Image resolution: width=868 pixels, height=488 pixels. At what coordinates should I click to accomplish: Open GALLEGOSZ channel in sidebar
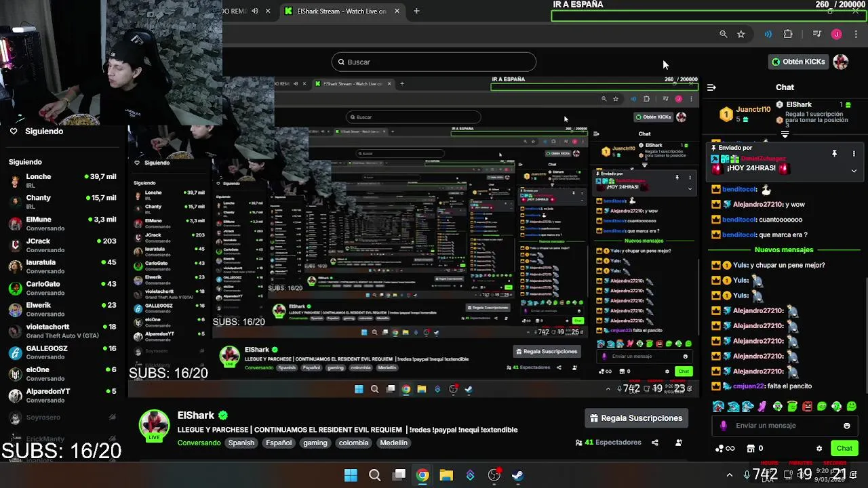(62, 352)
